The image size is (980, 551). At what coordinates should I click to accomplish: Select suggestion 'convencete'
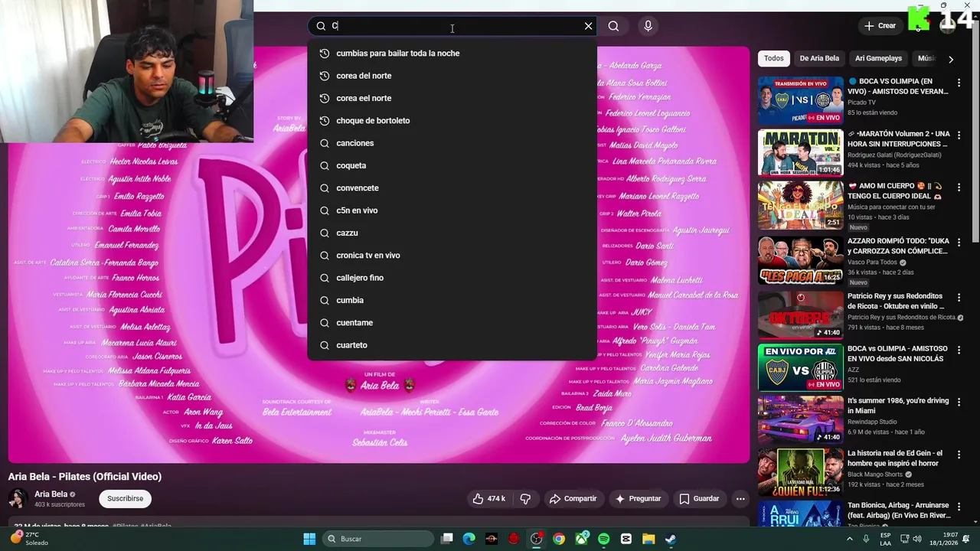(452, 188)
